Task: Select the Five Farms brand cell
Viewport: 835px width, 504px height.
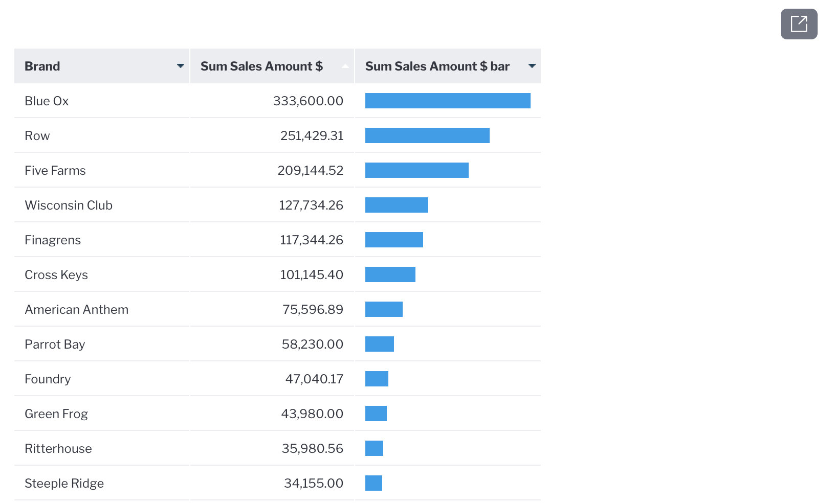Action: click(102, 170)
